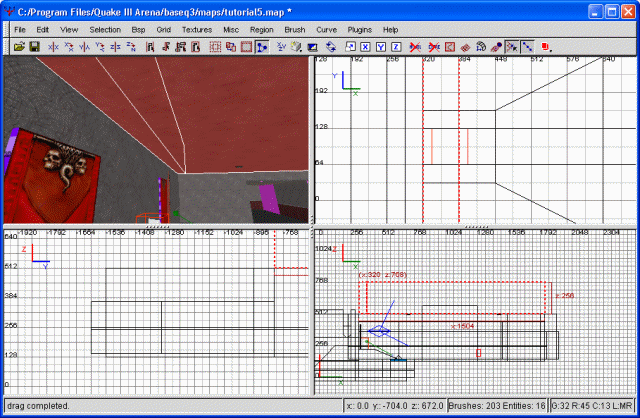
Task: Click the application icon in the title bar
Action: click(x=9, y=12)
